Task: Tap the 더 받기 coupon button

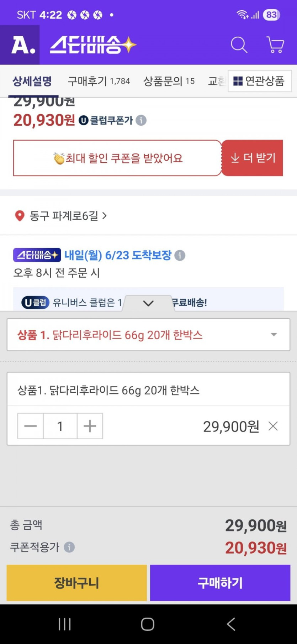Action: coord(253,158)
